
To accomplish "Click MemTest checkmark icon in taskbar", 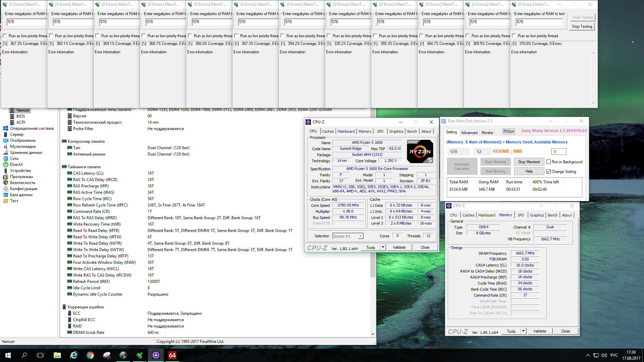I will point(139,355).
